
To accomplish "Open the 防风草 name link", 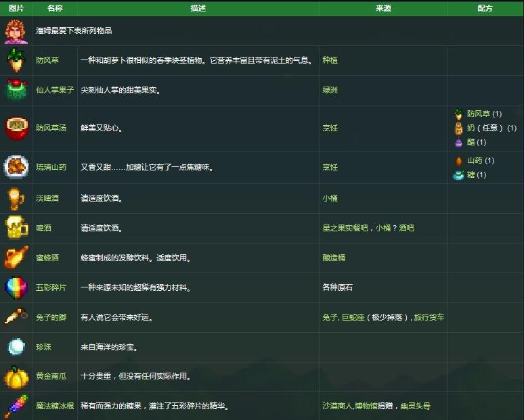I will pos(47,60).
